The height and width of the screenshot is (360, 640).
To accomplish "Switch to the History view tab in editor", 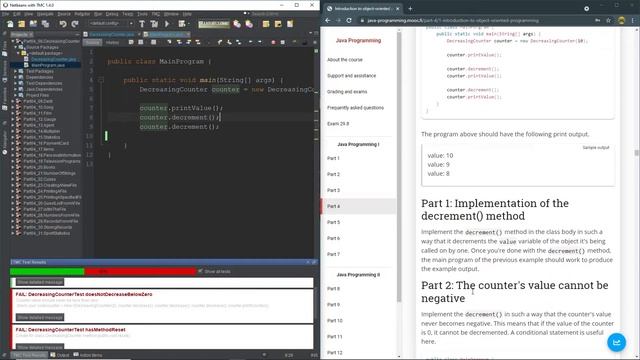I will [x=112, y=42].
